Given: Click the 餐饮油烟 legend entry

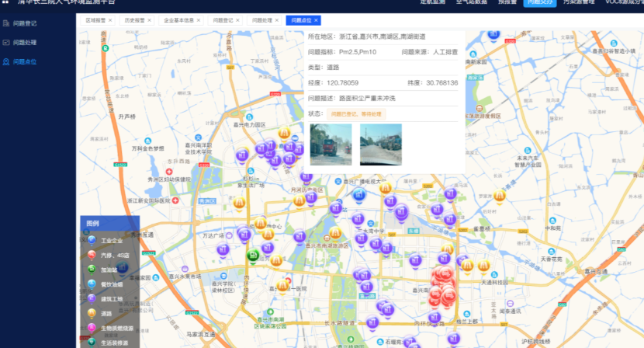Looking at the screenshot, I should pyautogui.click(x=112, y=284).
